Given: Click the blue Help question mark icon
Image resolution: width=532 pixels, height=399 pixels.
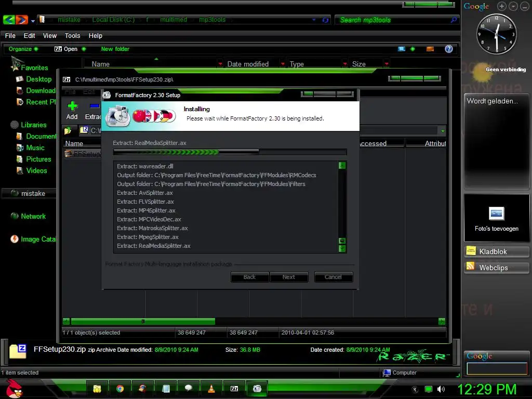Looking at the screenshot, I should (448, 49).
